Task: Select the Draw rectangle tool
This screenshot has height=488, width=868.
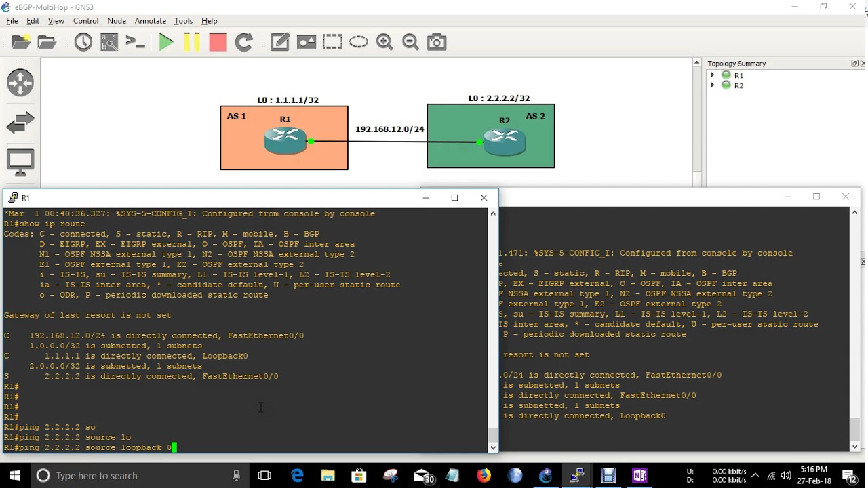Action: pos(332,42)
